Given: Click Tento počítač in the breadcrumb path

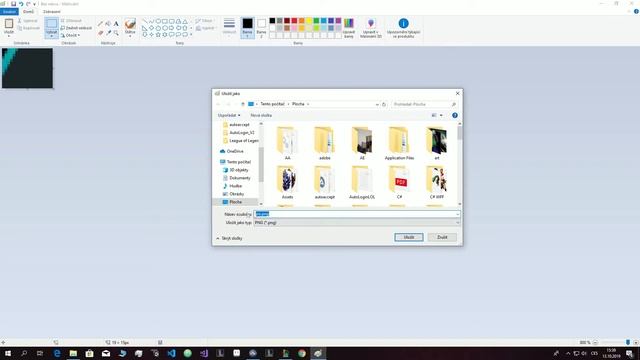Looking at the screenshot, I should pyautogui.click(x=272, y=104).
